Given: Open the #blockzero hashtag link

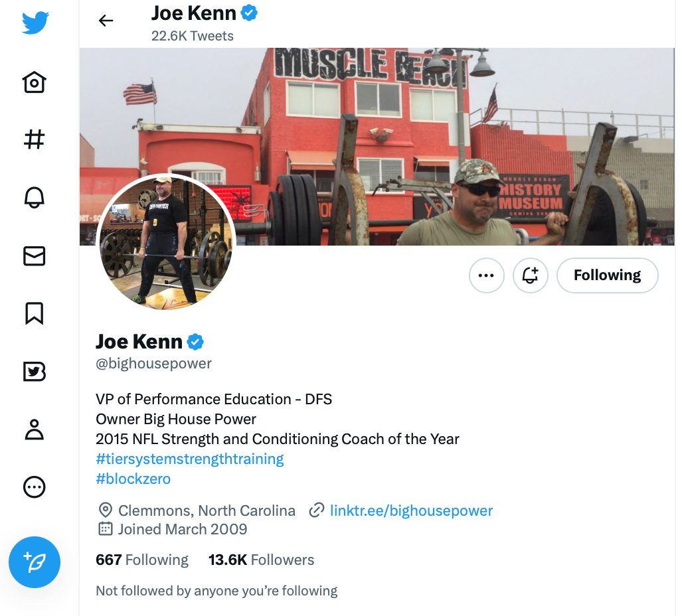Looking at the screenshot, I should pos(133,479).
